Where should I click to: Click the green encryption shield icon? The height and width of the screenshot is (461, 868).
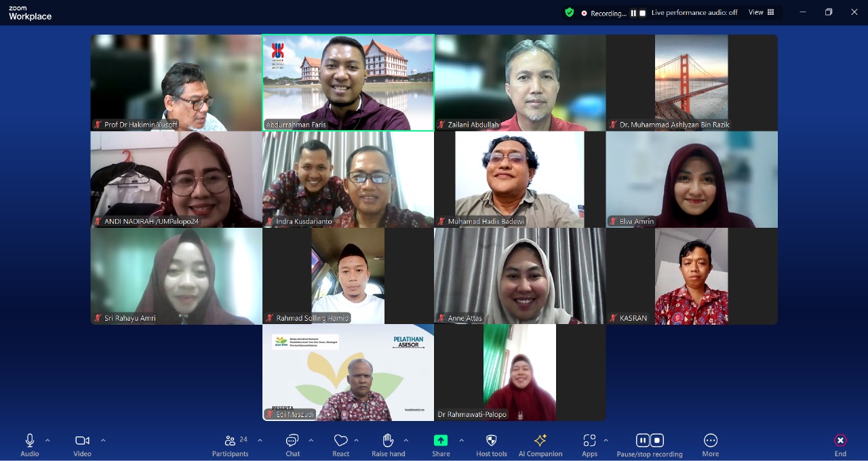click(570, 12)
